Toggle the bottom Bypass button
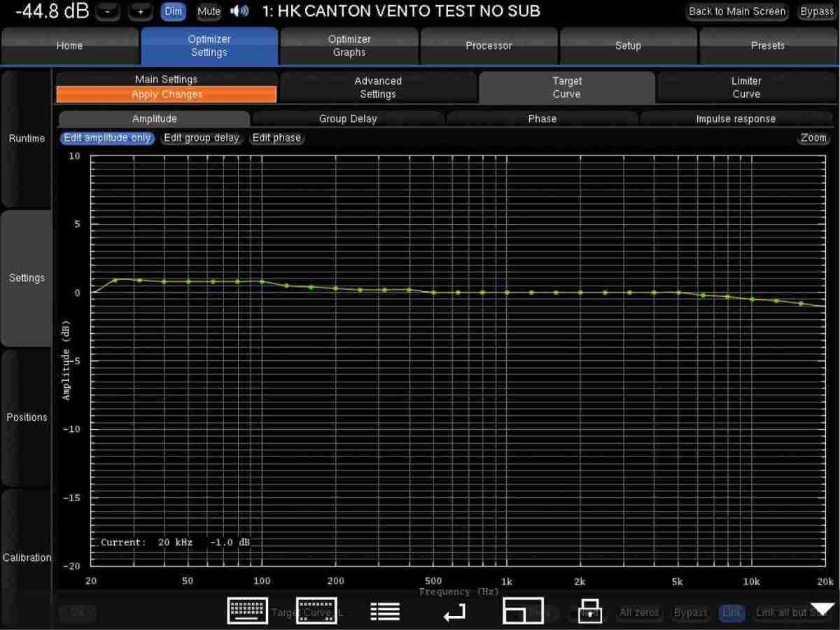The width and height of the screenshot is (840, 630). (690, 612)
